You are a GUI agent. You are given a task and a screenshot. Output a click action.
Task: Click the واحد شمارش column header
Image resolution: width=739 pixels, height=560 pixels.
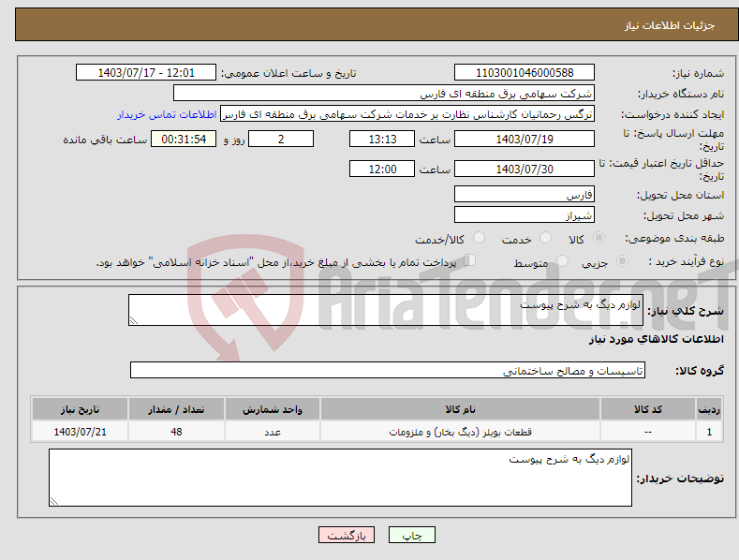click(273, 409)
